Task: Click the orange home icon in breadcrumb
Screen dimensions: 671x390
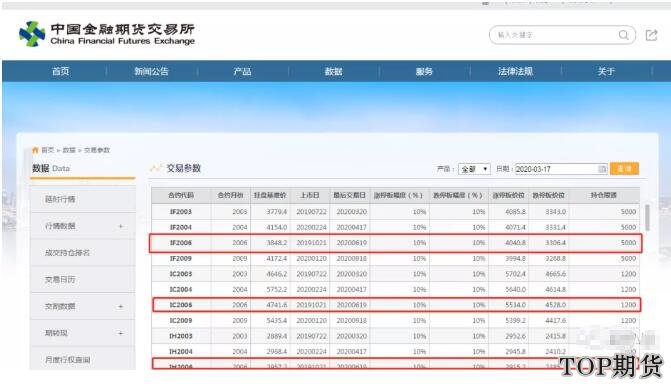Action: (x=35, y=150)
